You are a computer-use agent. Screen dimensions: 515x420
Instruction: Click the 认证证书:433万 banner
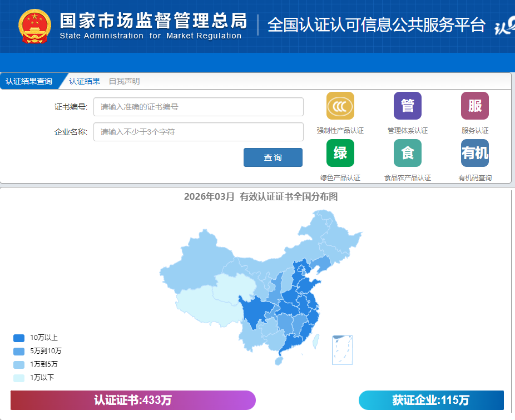click(x=133, y=401)
